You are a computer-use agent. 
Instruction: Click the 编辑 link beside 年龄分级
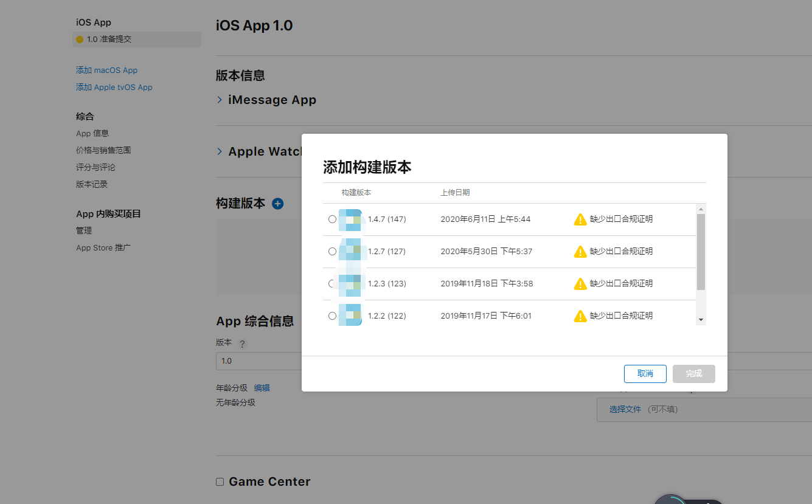(262, 388)
